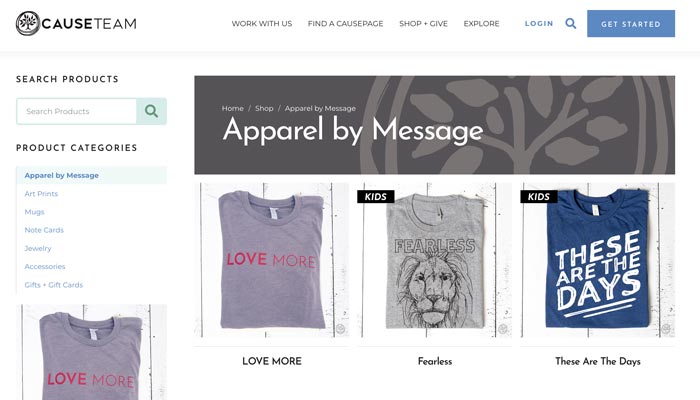This screenshot has width=700, height=400.
Task: Select the Mugs category
Action: point(34,212)
